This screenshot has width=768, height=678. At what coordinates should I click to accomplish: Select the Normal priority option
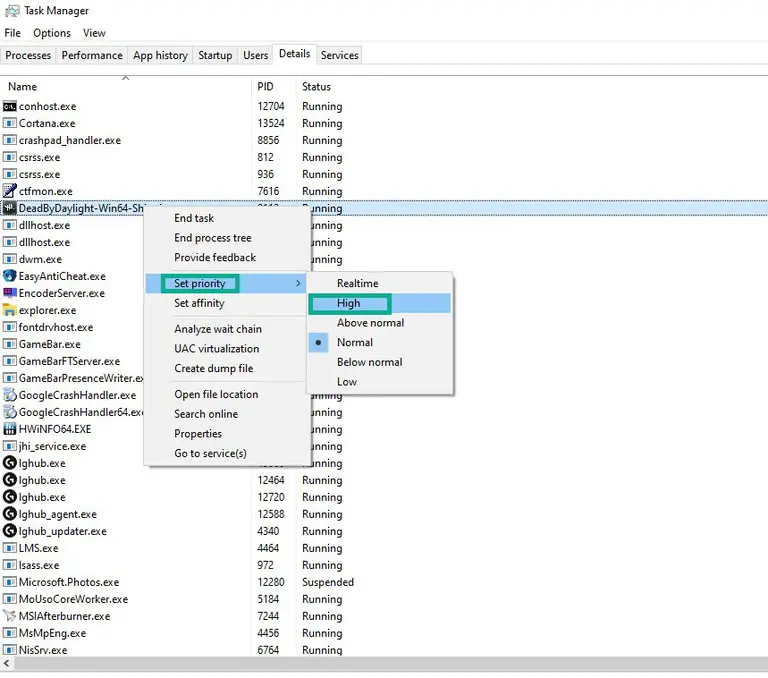[x=379, y=342]
